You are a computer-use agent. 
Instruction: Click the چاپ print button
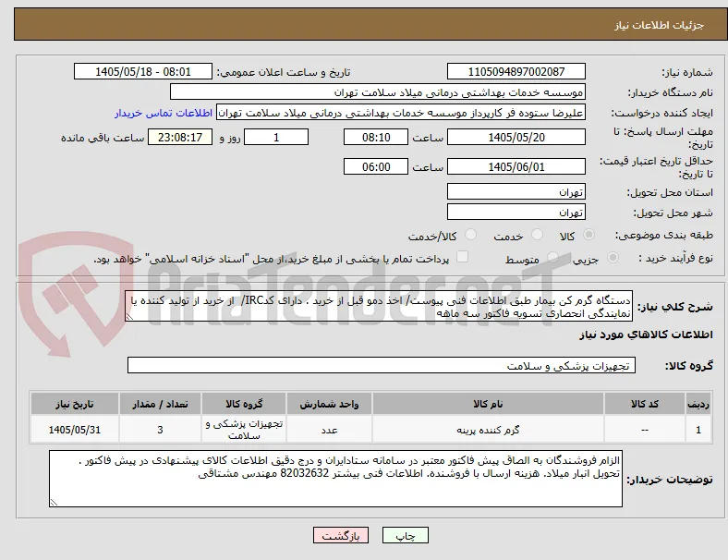(x=405, y=535)
